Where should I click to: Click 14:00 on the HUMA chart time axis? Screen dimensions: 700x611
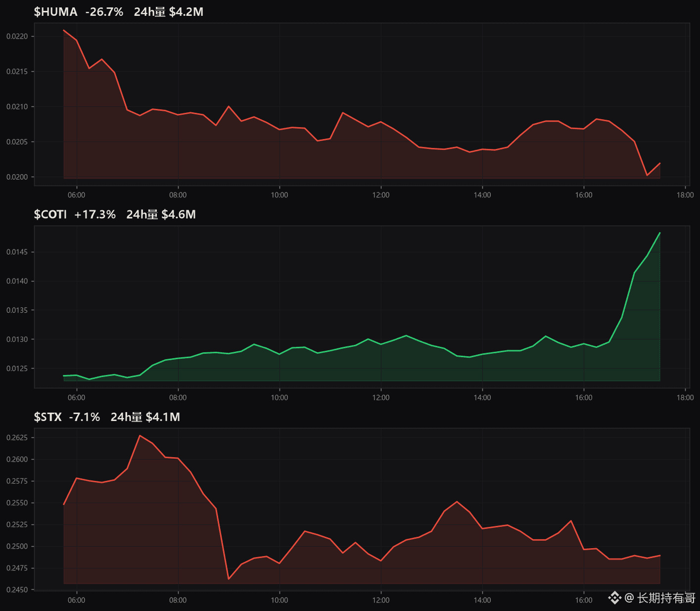(x=482, y=195)
